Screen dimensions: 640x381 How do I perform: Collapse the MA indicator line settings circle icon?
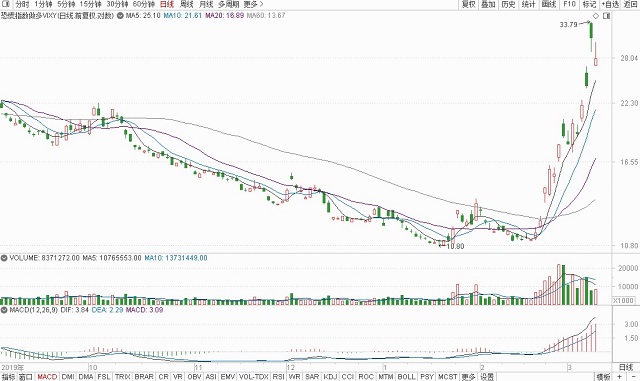coord(120,16)
